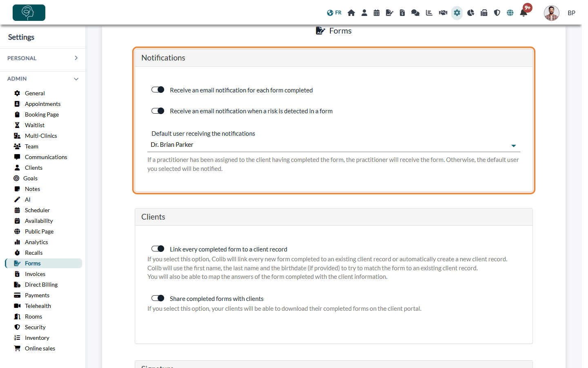Image resolution: width=588 pixels, height=368 pixels.
Task: Go to Waitlist settings
Action: point(35,125)
